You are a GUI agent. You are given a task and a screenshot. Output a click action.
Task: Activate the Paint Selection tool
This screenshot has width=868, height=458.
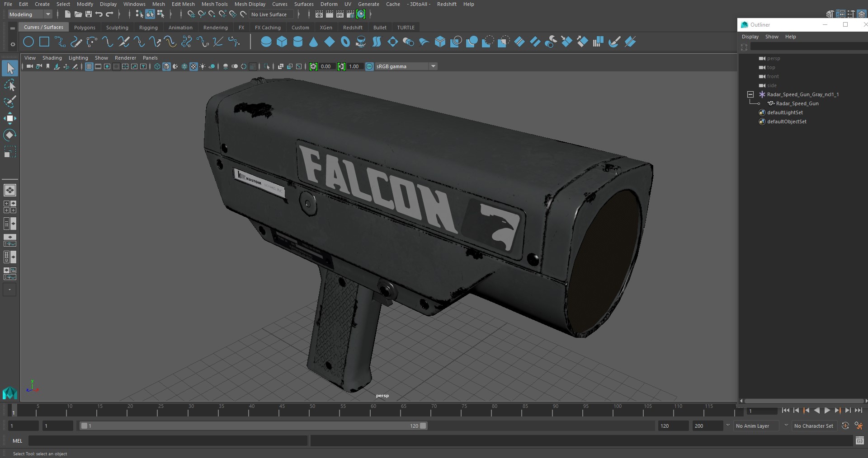(x=10, y=102)
